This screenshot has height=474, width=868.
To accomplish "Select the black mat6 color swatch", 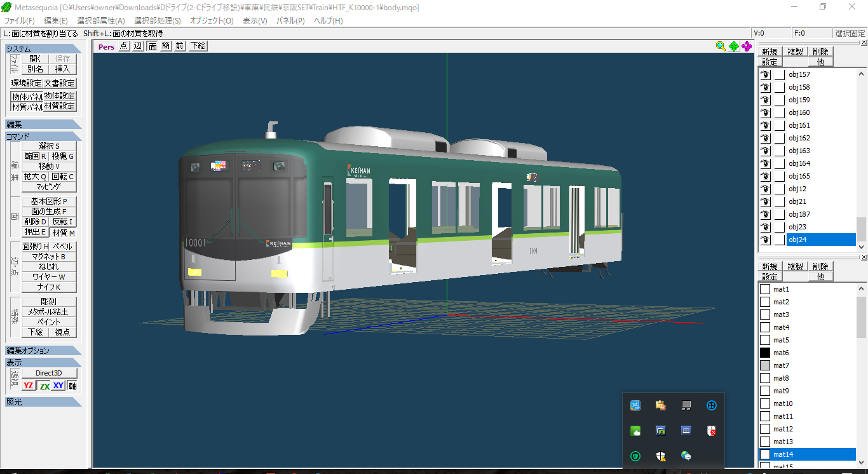I will [x=765, y=353].
